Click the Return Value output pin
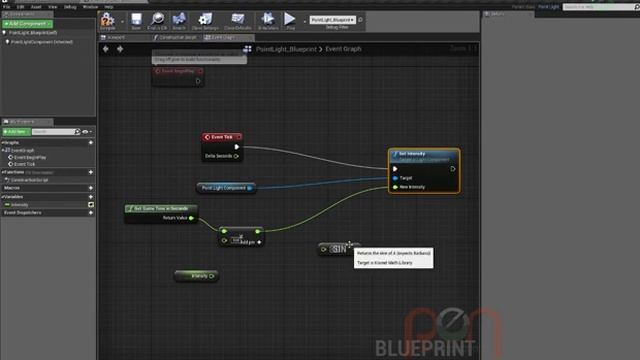Screen dimensions: 640x360 coord(191,218)
